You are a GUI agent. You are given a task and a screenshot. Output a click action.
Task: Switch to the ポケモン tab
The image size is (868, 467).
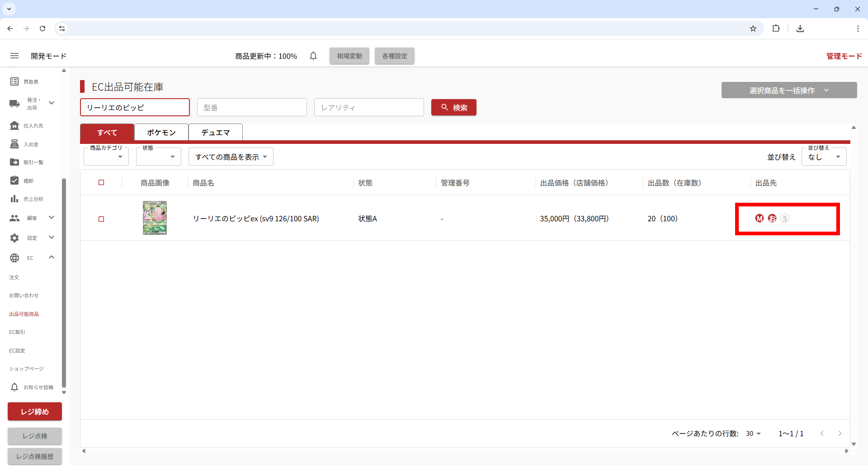[x=161, y=133]
